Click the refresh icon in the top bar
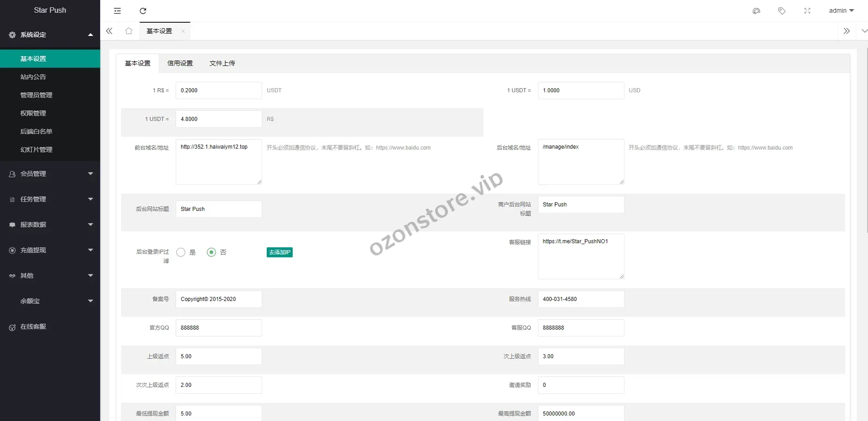Viewport: 868px width, 421px height. (x=143, y=11)
